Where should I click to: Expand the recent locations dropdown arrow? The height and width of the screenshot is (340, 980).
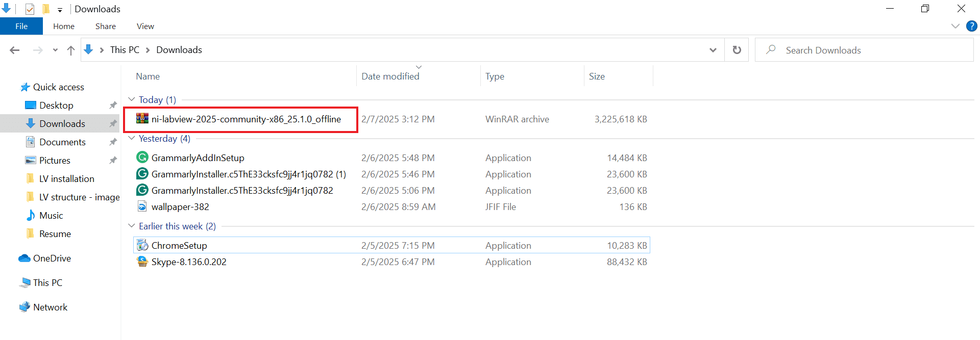(x=55, y=50)
